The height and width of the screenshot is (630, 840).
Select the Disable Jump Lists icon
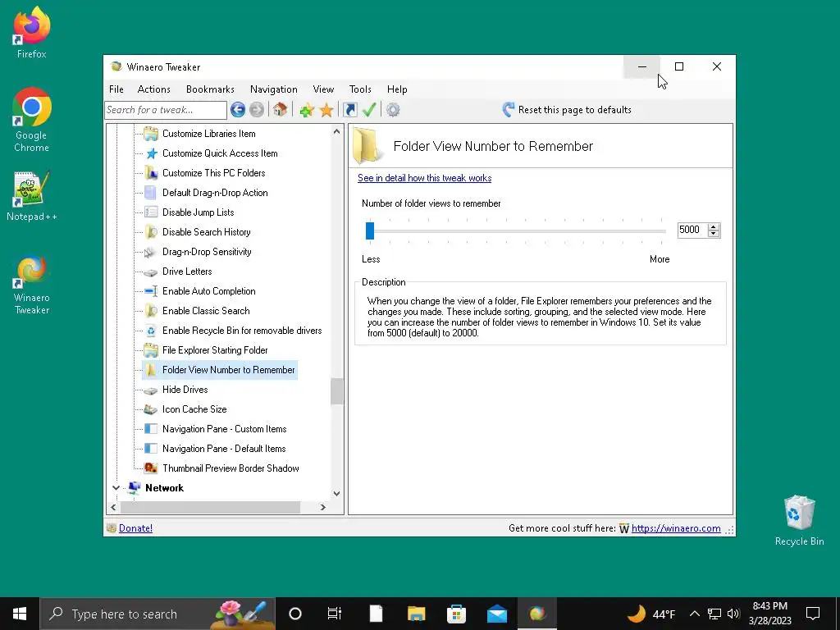point(151,212)
